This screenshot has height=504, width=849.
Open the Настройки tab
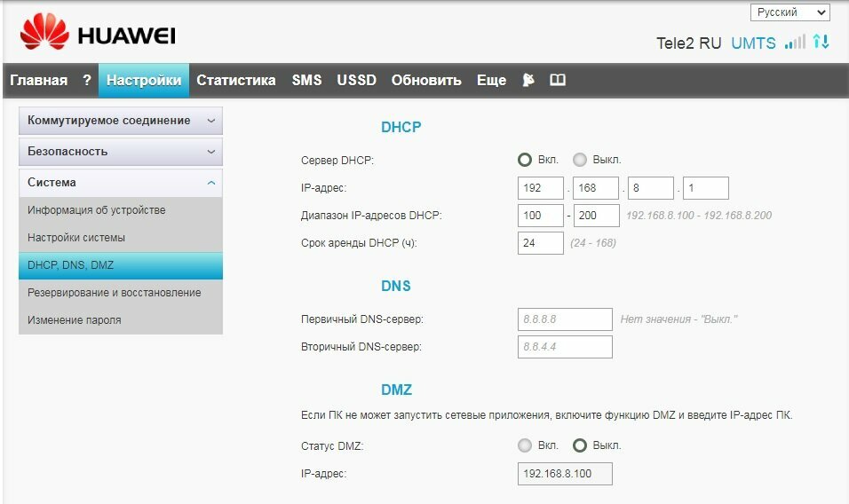[144, 80]
